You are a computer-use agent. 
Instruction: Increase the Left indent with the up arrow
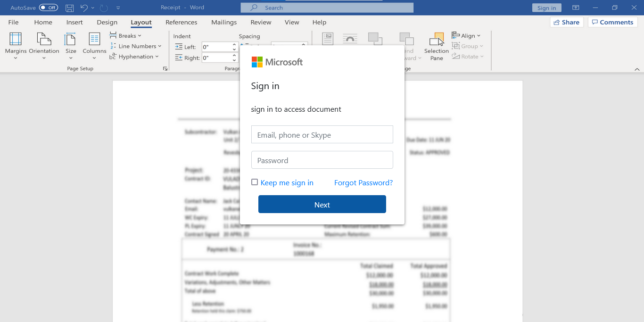234,44
